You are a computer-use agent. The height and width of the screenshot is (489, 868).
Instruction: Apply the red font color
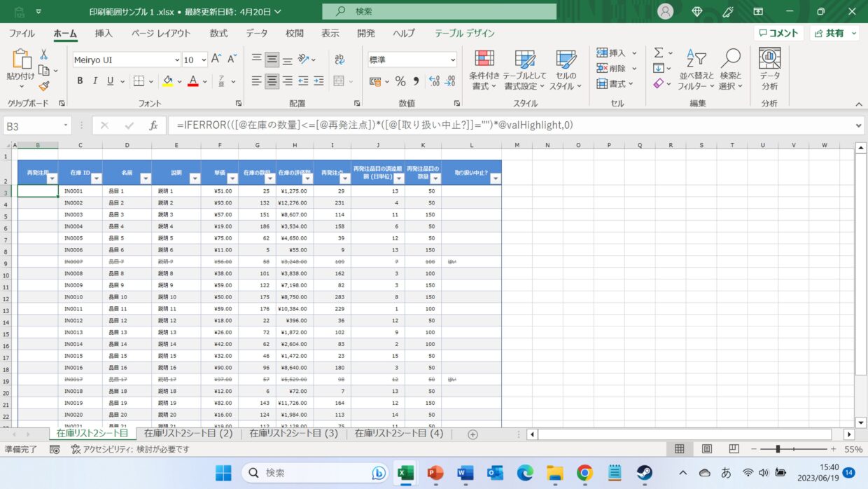click(193, 81)
